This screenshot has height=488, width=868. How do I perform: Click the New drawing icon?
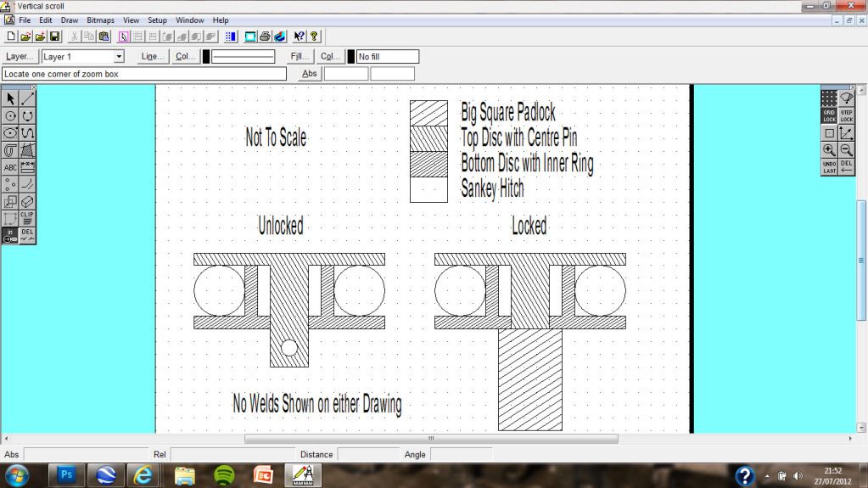pyautogui.click(x=10, y=36)
